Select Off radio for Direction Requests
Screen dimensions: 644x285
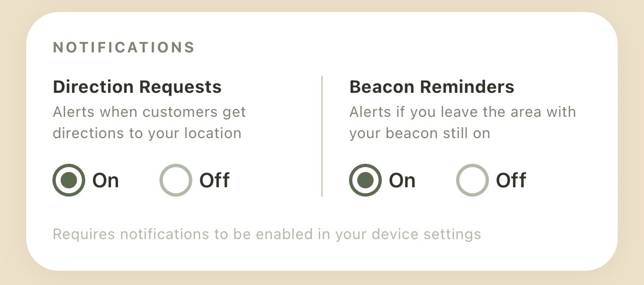[176, 180]
